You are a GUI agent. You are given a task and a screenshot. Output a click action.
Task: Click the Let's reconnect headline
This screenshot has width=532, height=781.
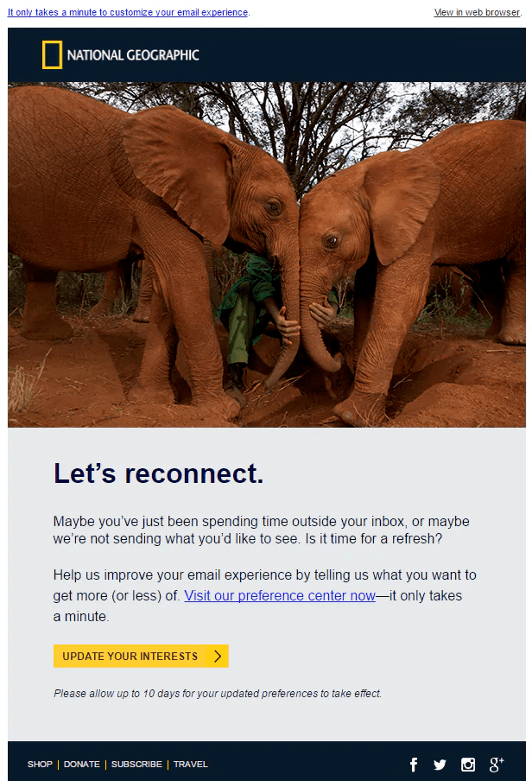(x=158, y=473)
